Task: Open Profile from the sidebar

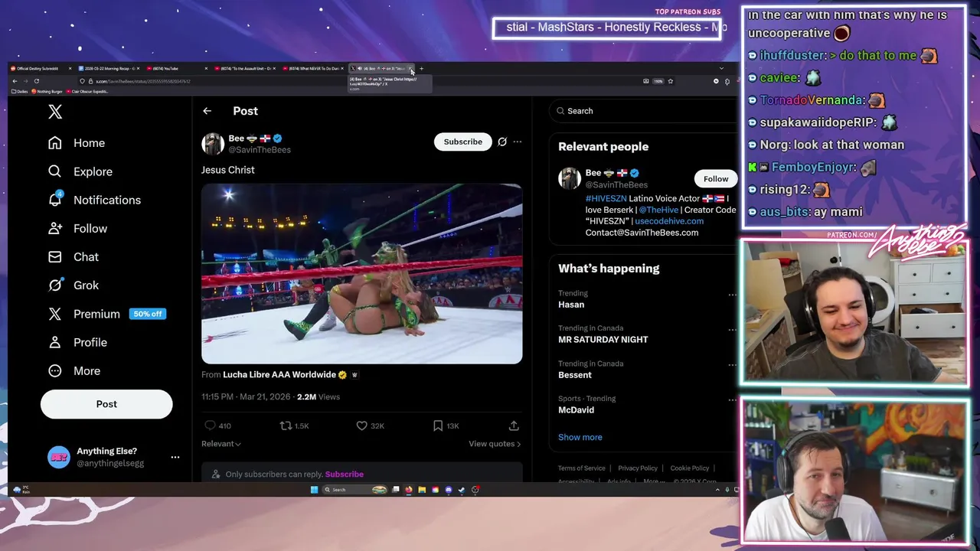Action: 77,342
